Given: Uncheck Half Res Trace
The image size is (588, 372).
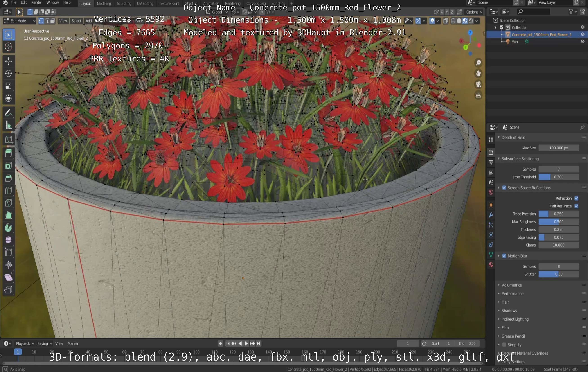Looking at the screenshot, I should (577, 206).
